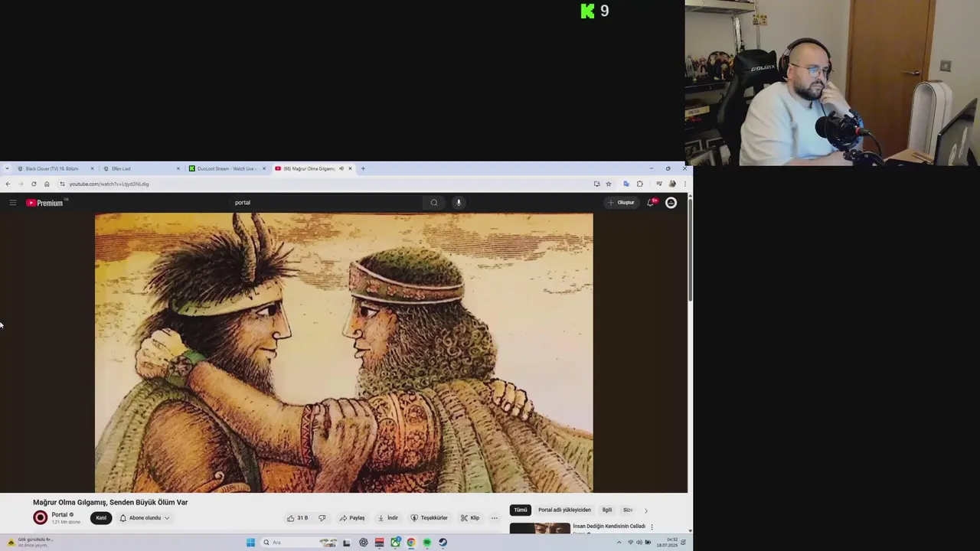
Task: Click the Oluştur create button
Action: point(621,203)
